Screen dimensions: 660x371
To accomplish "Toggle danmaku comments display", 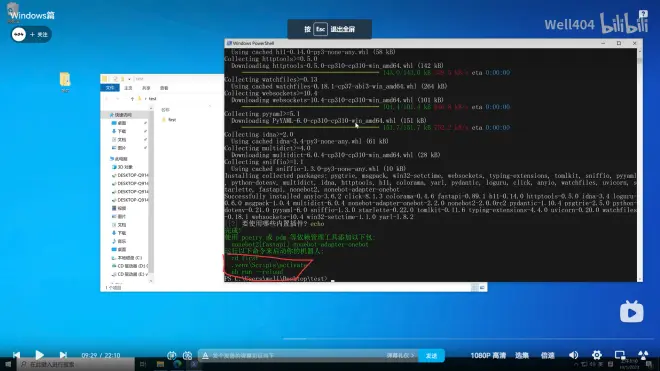I will point(171,355).
